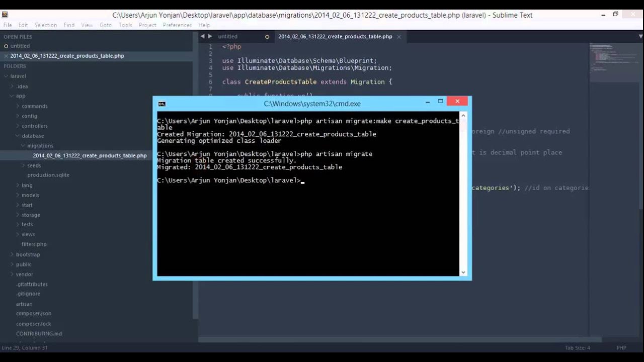Go to next tab with right arrow

pyautogui.click(x=210, y=36)
